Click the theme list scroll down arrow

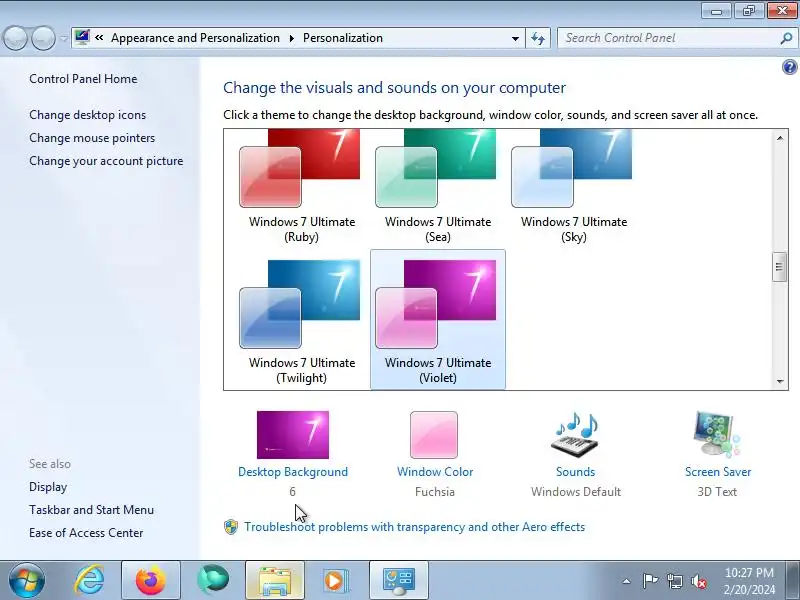(x=780, y=381)
